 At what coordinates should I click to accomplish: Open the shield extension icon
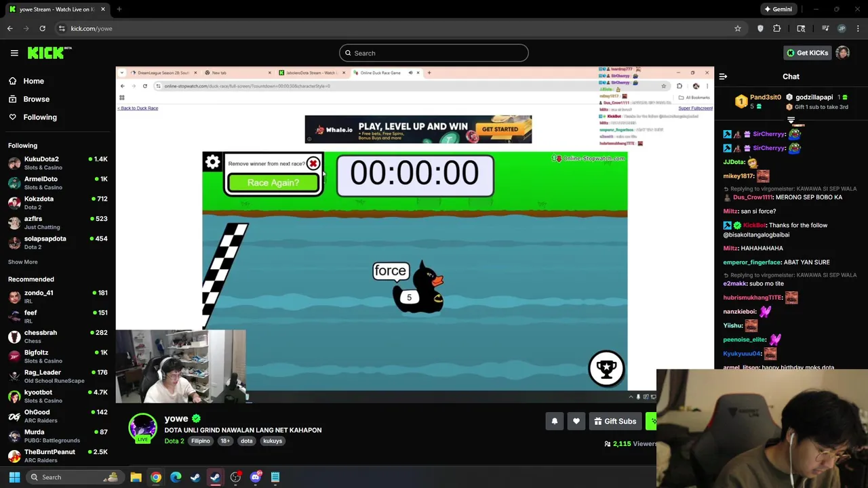coord(760,28)
